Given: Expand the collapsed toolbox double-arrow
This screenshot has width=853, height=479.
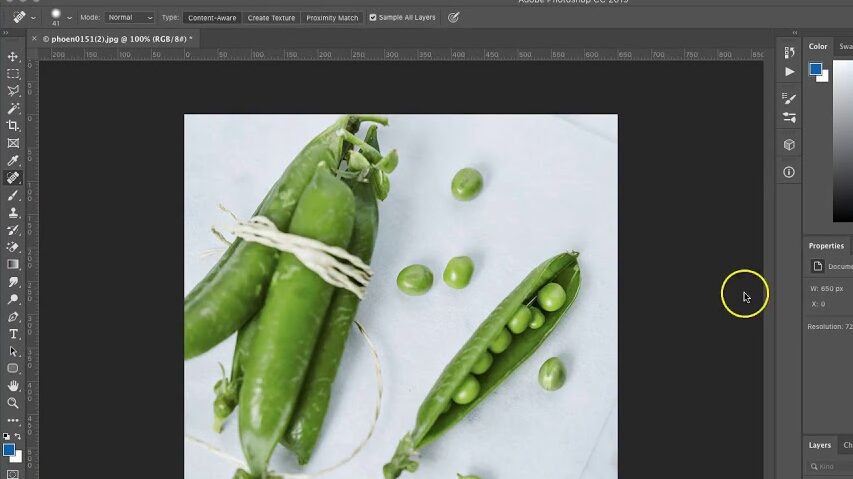Looking at the screenshot, I should point(5,33).
